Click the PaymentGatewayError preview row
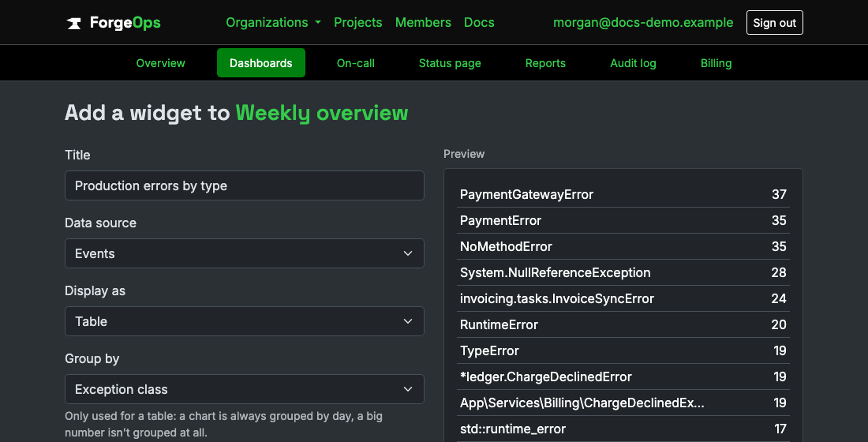 [623, 194]
